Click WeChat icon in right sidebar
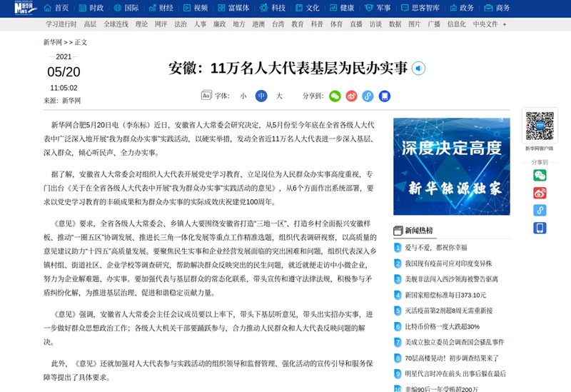This screenshot has width=571, height=392. click(x=540, y=175)
